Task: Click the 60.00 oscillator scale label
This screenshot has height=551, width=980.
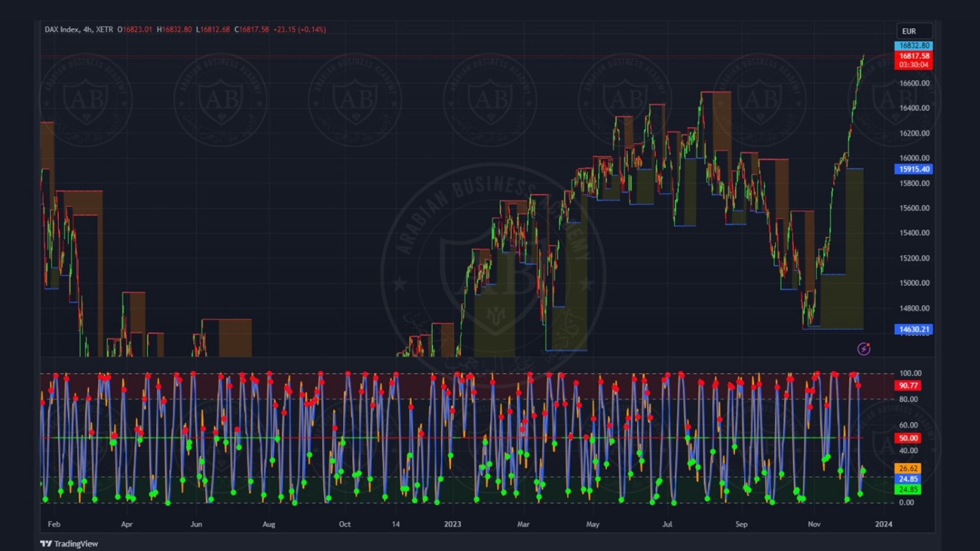Action: [909, 425]
